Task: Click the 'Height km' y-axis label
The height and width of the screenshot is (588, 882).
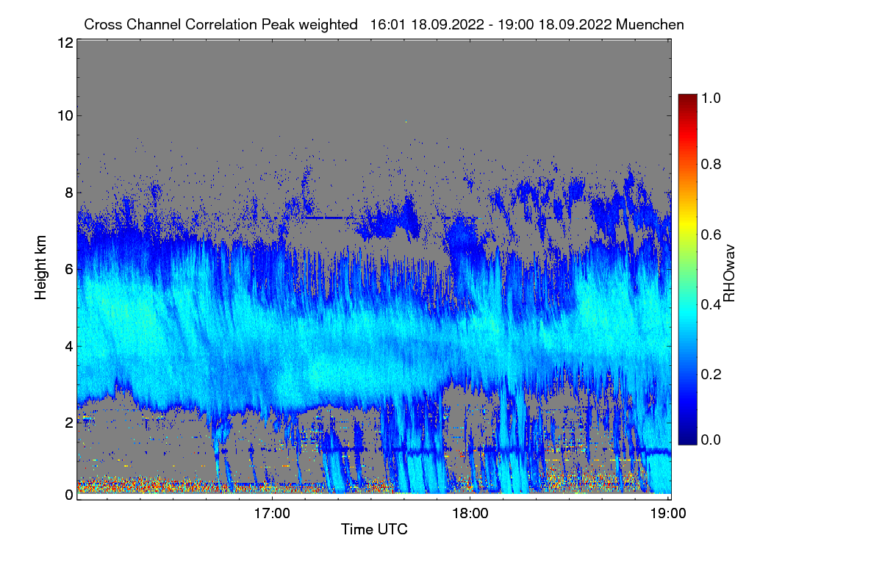Action: coord(40,268)
